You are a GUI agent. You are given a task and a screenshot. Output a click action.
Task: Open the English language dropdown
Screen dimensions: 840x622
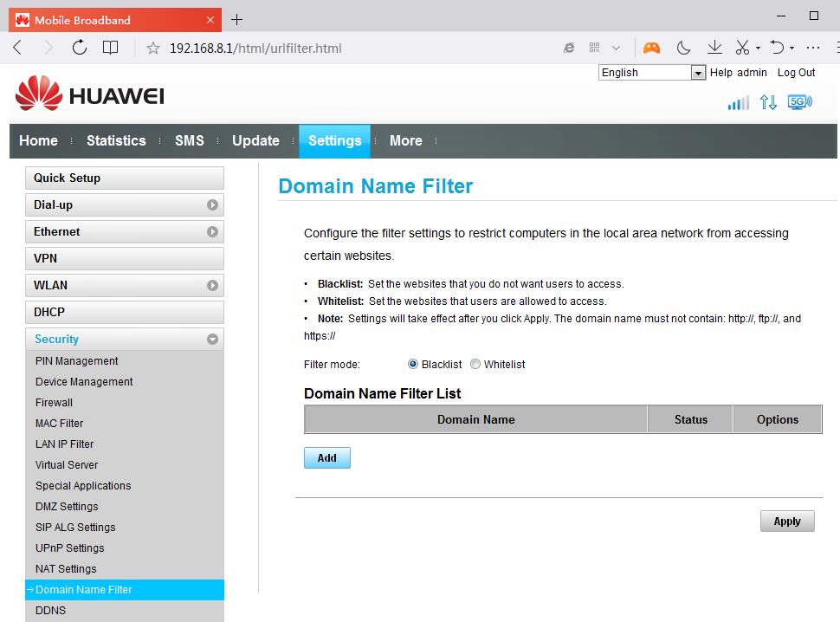pyautogui.click(x=652, y=73)
